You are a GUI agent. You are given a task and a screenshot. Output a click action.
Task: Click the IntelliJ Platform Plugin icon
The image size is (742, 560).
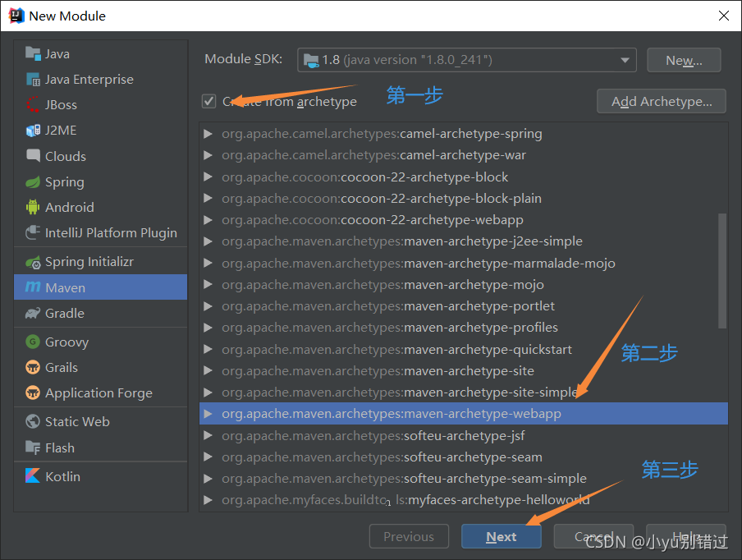coord(33,232)
